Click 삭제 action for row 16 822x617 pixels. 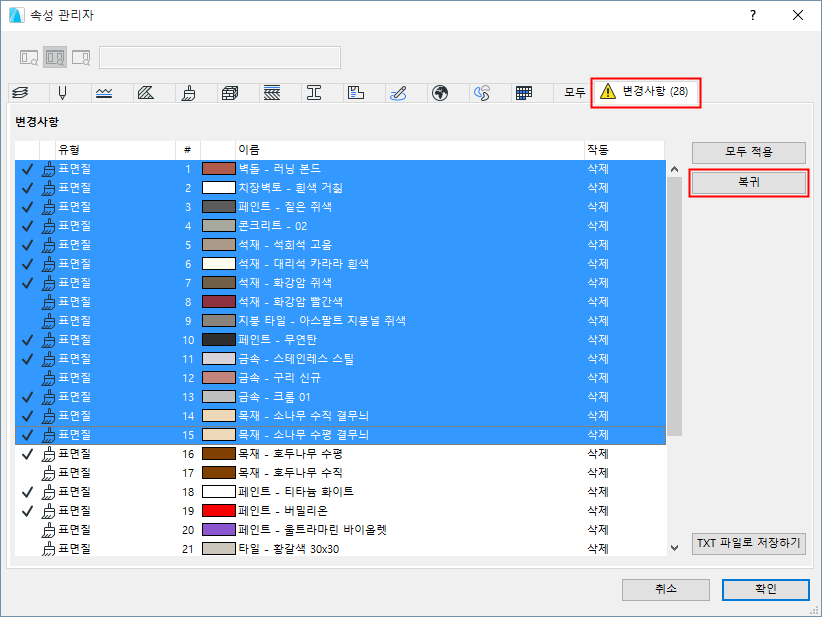(x=598, y=454)
